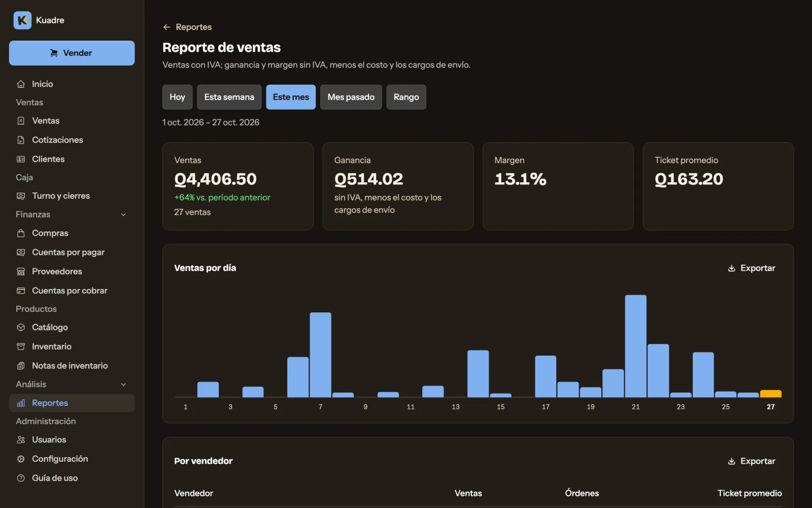Click the Configuración gear icon
The height and width of the screenshot is (508, 812).
point(21,459)
